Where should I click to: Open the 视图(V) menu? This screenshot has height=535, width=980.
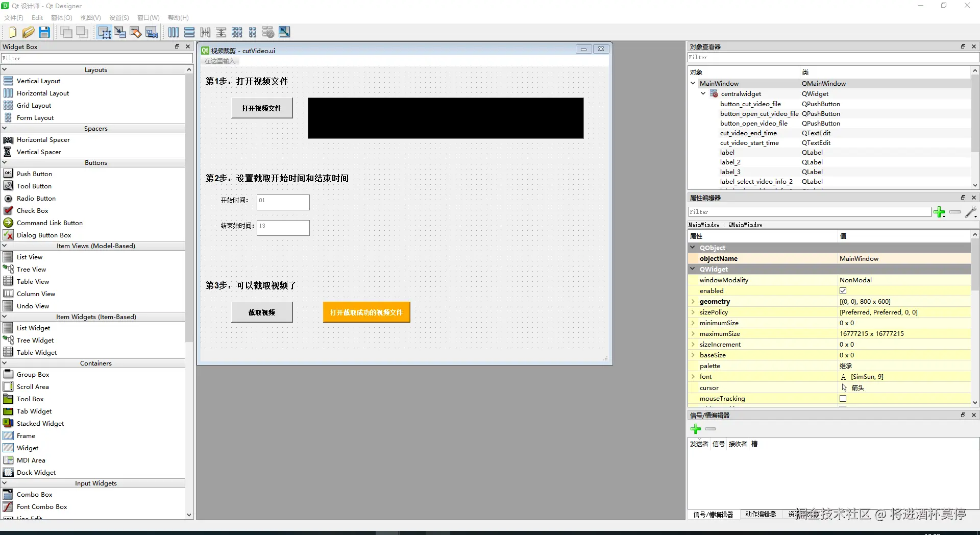[91, 18]
